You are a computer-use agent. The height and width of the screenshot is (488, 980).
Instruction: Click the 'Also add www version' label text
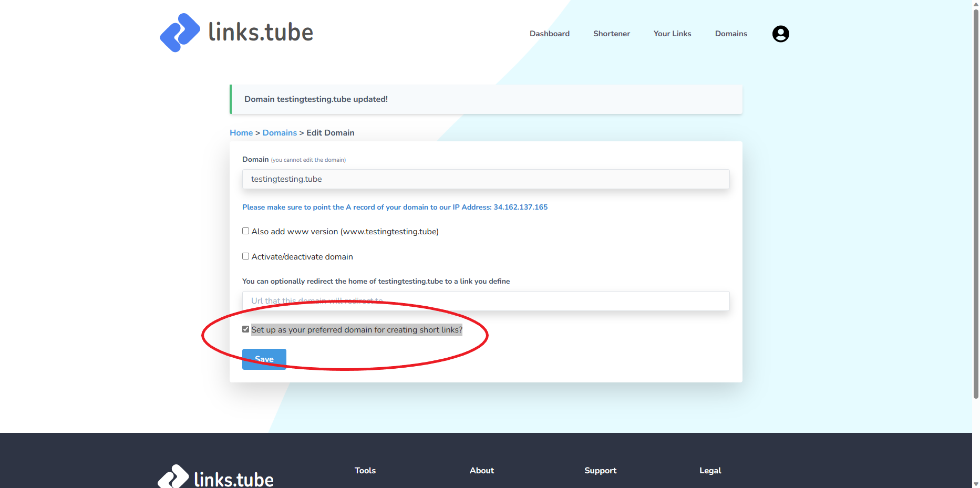[x=345, y=232]
